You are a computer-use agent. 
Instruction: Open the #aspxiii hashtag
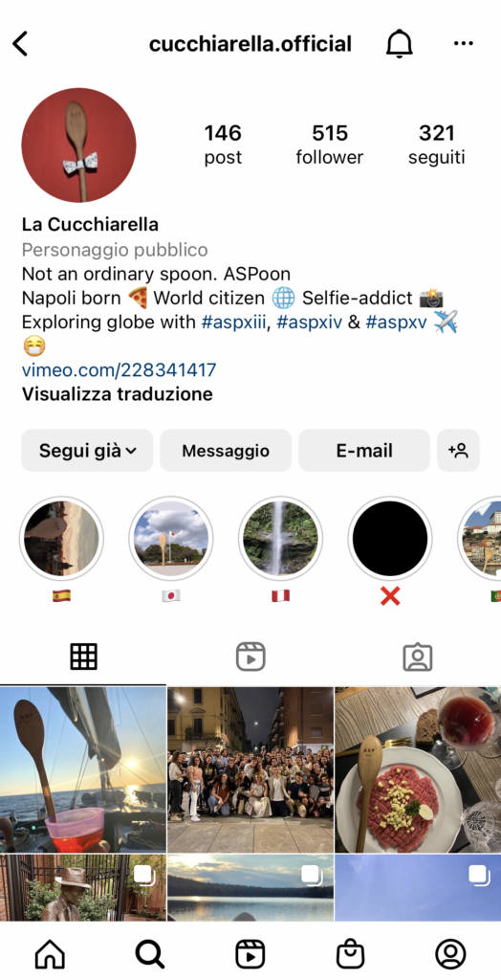point(234,323)
